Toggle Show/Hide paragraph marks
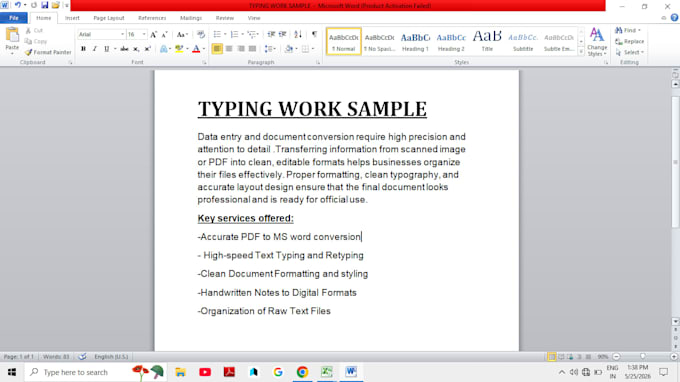 [x=314, y=35]
